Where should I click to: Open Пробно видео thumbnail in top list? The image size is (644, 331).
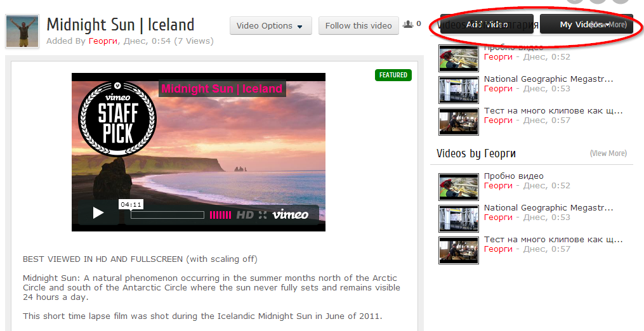pyautogui.click(x=458, y=58)
